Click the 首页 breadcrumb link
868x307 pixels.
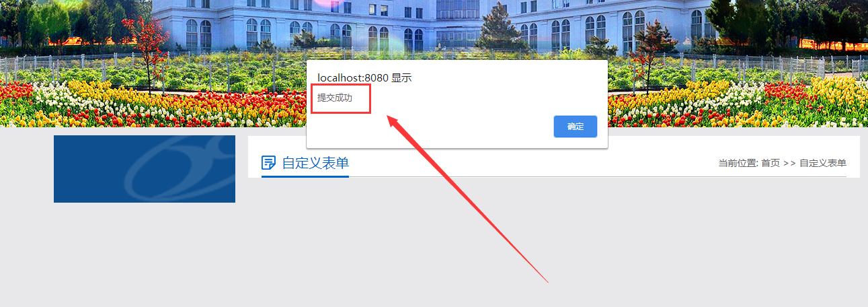[771, 163]
